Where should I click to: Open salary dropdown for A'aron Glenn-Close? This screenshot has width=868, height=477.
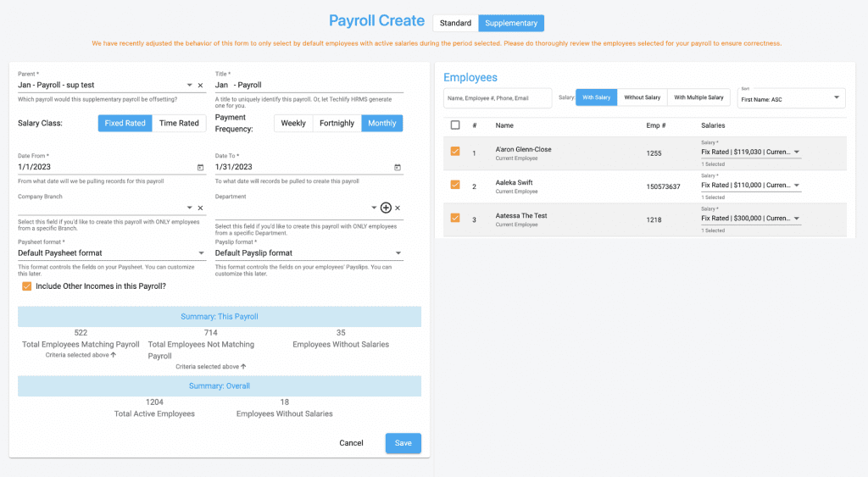coord(751,153)
